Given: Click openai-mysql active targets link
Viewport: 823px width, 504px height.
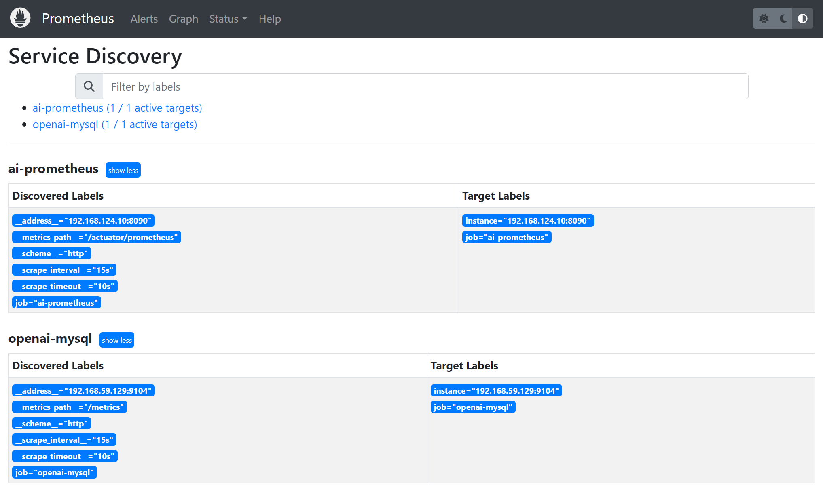Looking at the screenshot, I should pyautogui.click(x=115, y=124).
